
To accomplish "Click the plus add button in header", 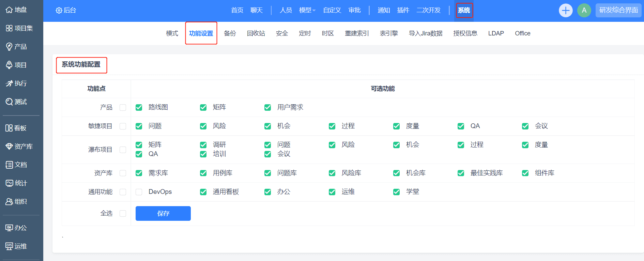I will coord(566,10).
